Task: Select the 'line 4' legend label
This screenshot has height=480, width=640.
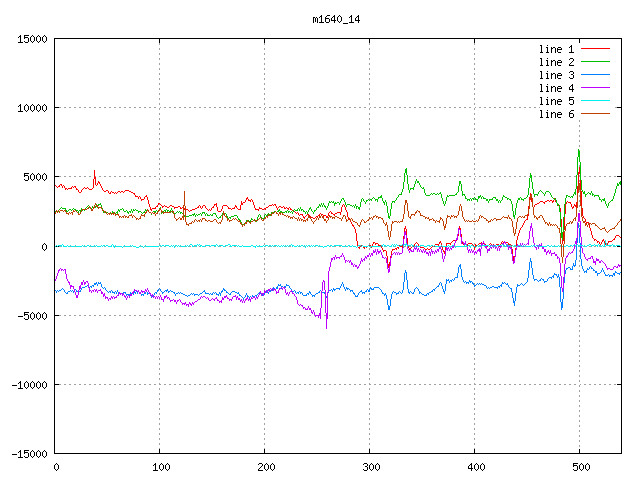Action: 556,88
